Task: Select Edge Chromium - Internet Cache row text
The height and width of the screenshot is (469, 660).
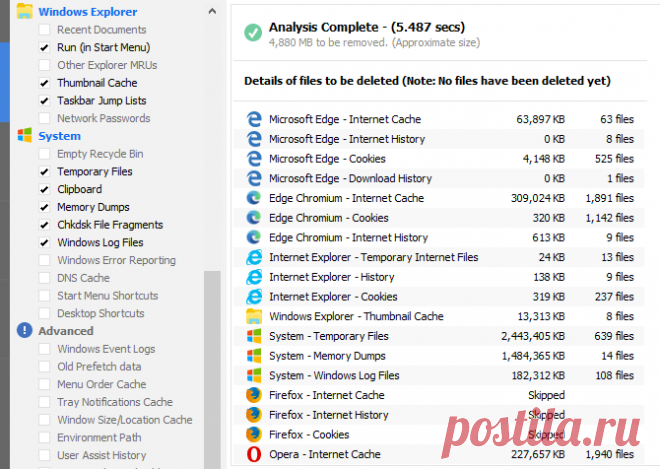Action: point(346,198)
